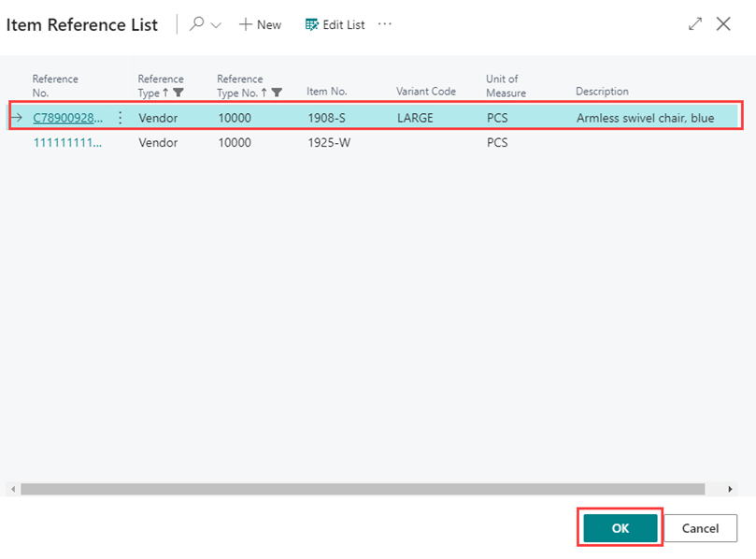Viewport: 756px width, 559px height.
Task: Open the search magnifier icon
Action: 197,23
